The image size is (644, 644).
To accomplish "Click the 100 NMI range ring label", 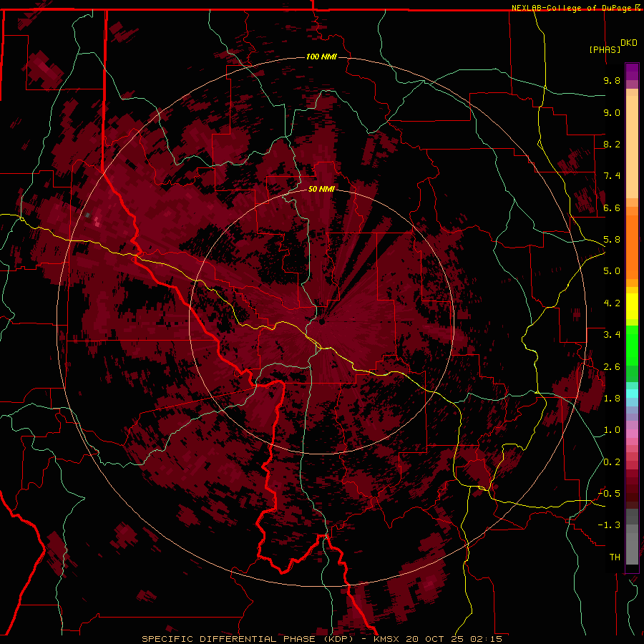I will 321,57.
